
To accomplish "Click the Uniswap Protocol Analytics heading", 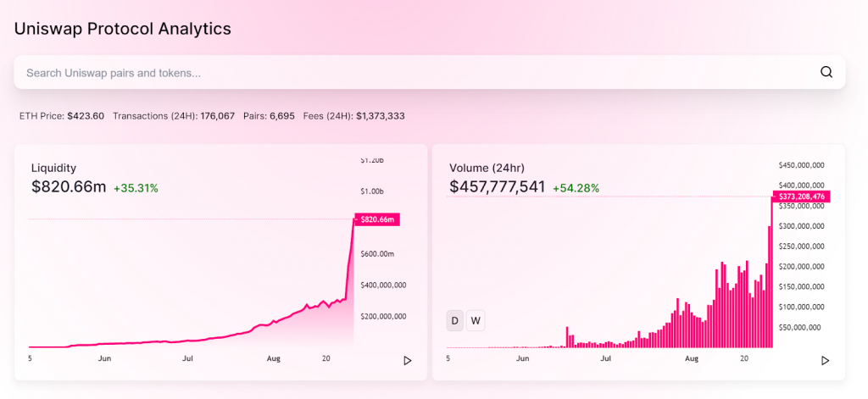I will (x=122, y=28).
